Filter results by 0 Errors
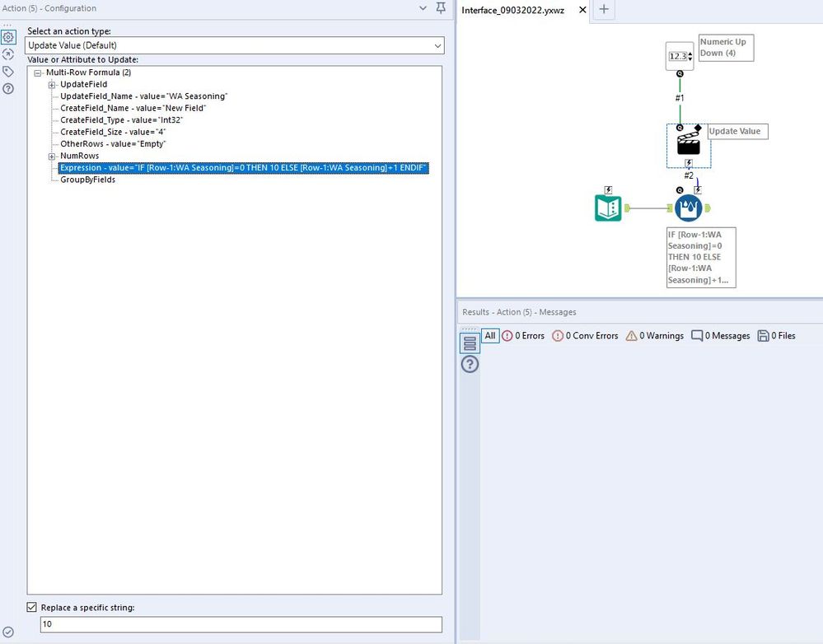 tap(523, 336)
